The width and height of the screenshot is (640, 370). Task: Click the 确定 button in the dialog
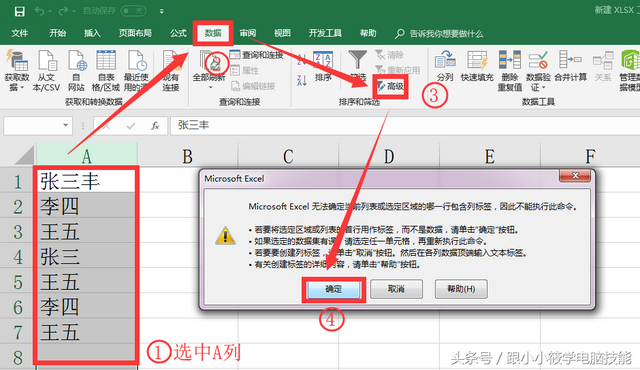pyautogui.click(x=333, y=289)
